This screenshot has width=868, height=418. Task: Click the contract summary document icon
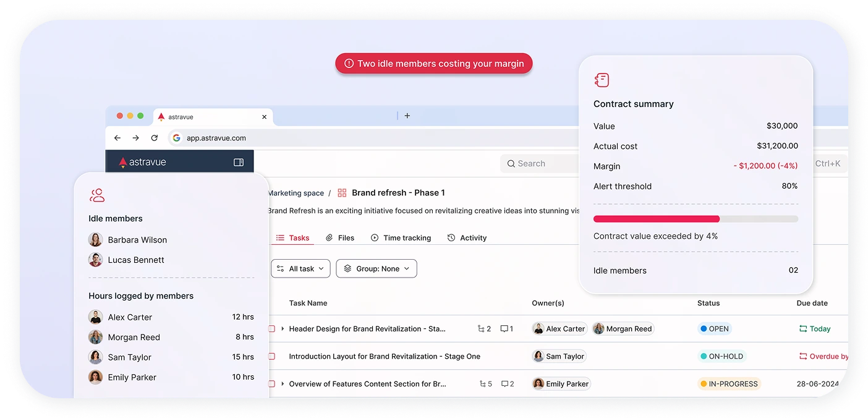pyautogui.click(x=602, y=80)
